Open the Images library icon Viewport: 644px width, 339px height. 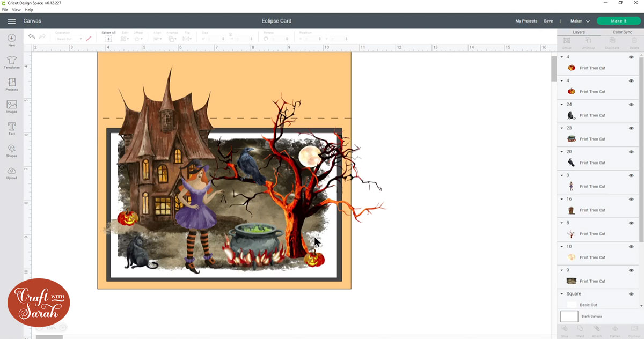tap(11, 106)
